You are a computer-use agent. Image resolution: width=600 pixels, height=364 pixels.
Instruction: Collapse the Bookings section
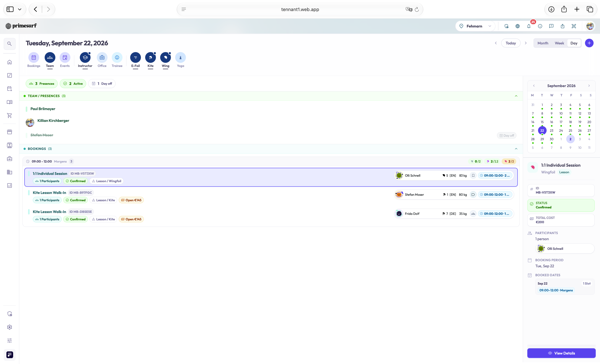516,149
